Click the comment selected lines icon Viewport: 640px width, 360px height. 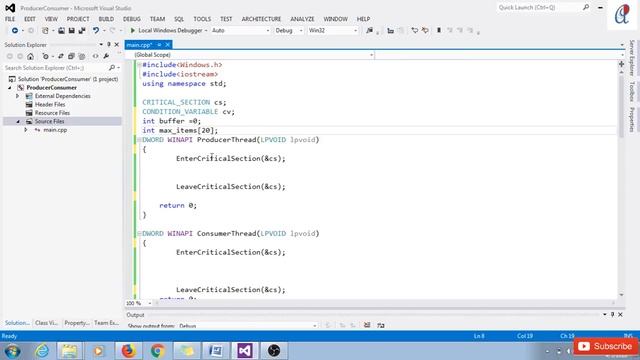point(415,31)
